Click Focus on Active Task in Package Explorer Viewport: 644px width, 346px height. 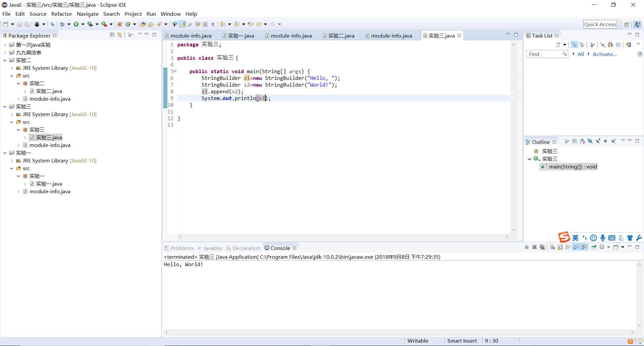point(130,35)
